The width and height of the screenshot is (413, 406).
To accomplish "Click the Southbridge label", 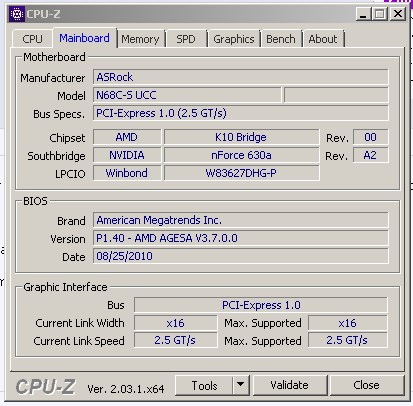I will coord(56,156).
